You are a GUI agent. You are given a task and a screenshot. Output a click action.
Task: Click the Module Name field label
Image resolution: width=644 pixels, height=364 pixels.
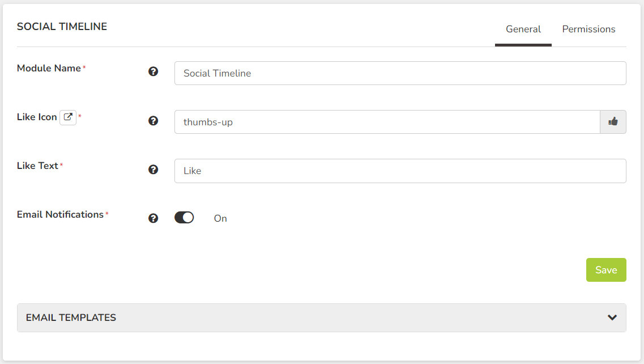(49, 68)
